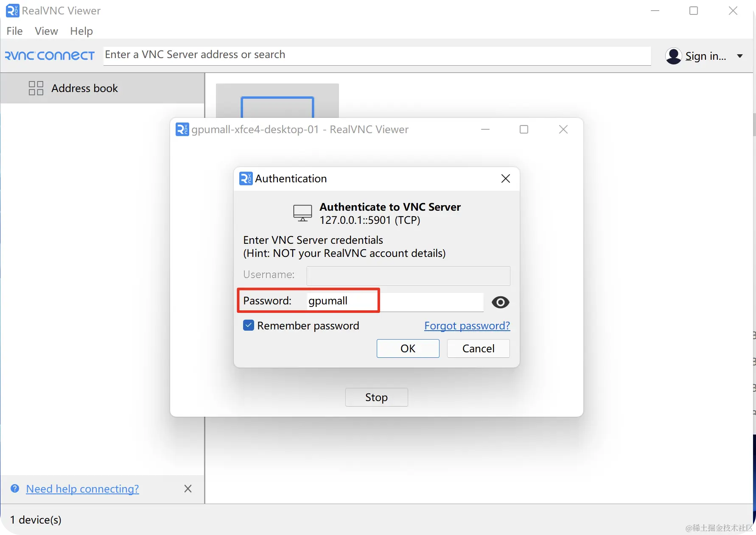Click the disabled Username field
This screenshot has width=756, height=535.
click(408, 276)
